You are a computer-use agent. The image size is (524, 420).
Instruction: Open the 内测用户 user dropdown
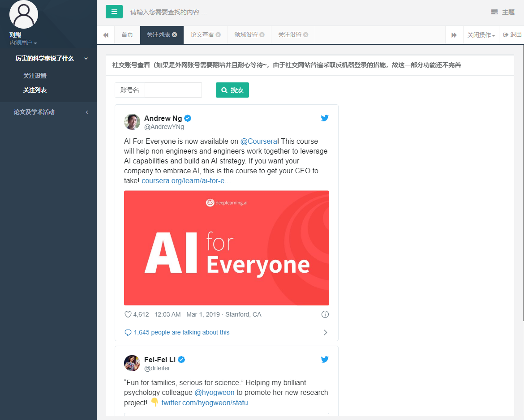tap(23, 43)
